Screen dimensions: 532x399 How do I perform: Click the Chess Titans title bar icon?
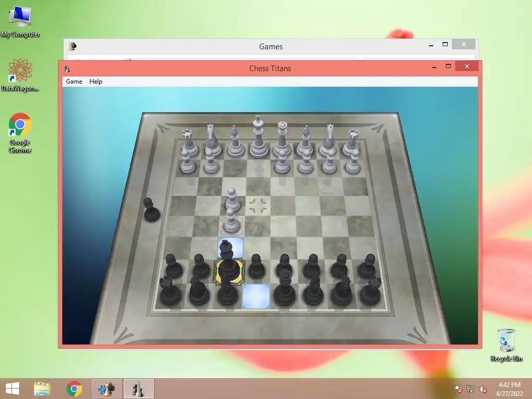(67, 69)
